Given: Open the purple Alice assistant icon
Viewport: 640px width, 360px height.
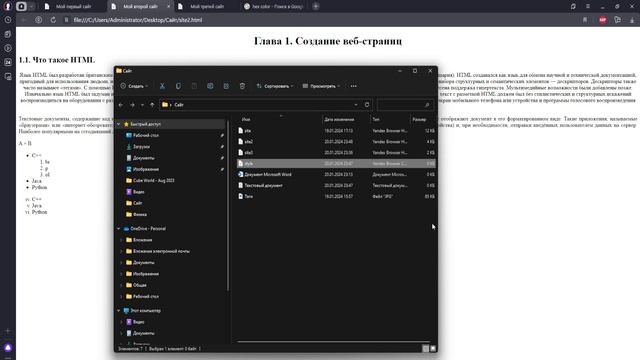Looking at the screenshot, I should [8, 348].
